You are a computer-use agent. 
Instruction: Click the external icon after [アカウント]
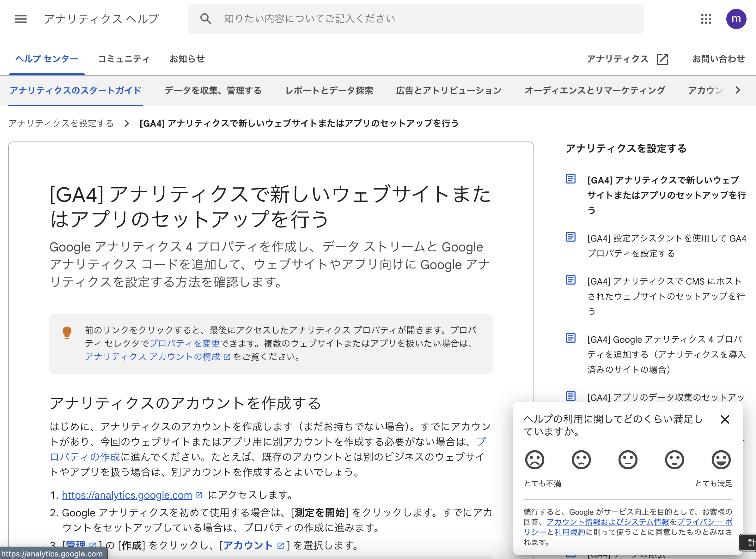coord(281,545)
